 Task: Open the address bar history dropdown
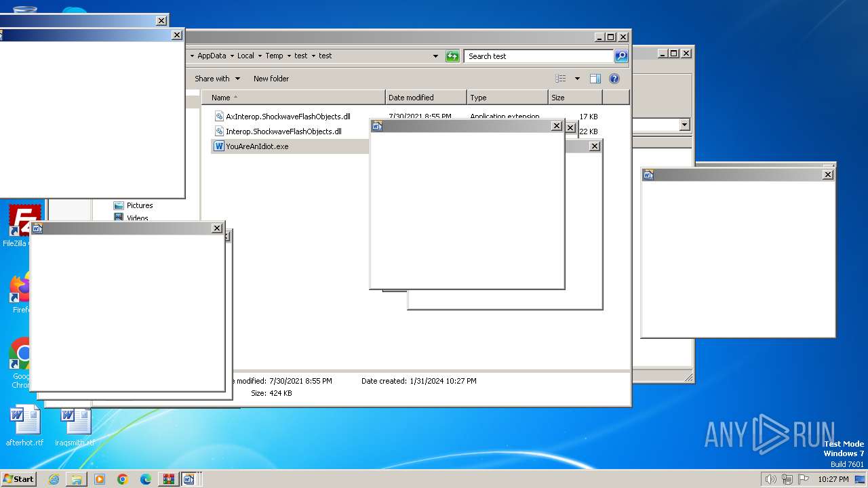(435, 56)
